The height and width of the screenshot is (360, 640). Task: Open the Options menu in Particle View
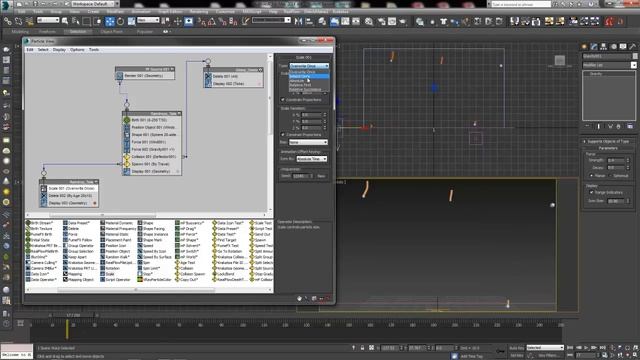tap(77, 50)
